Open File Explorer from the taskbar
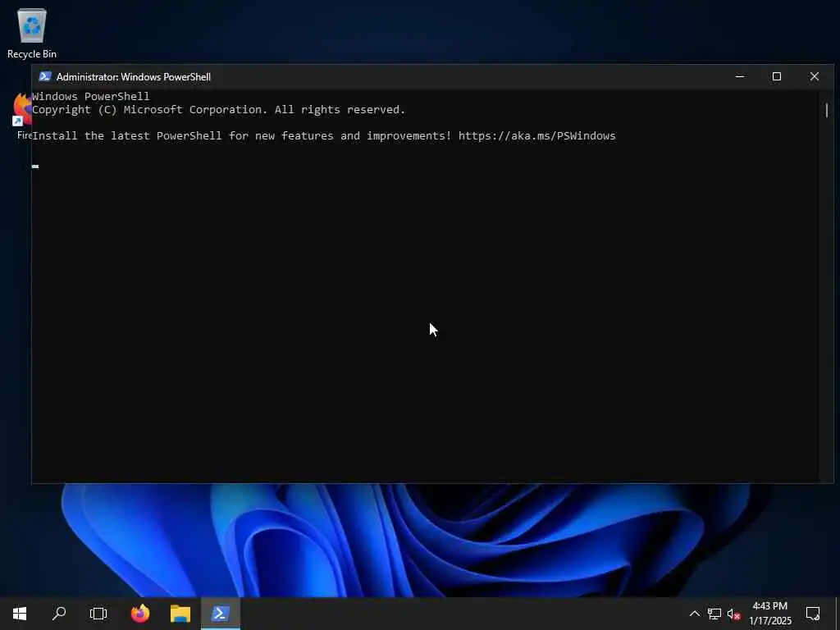The width and height of the screenshot is (840, 630). pos(180,614)
